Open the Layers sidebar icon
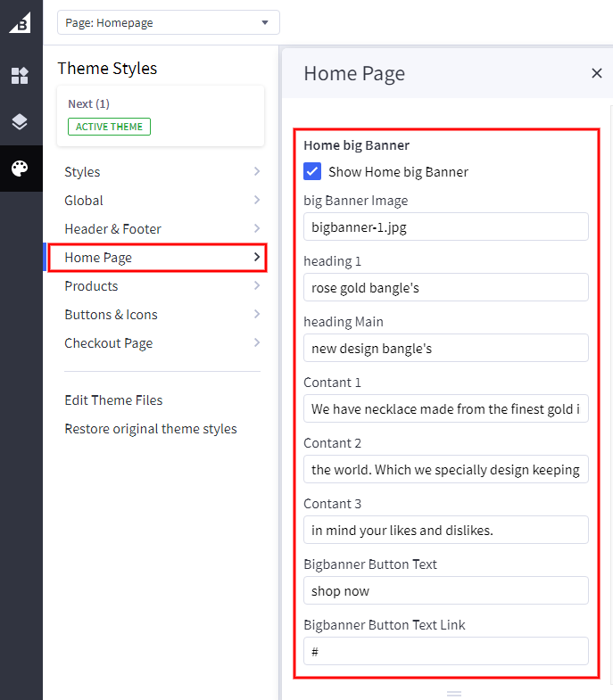 20,122
